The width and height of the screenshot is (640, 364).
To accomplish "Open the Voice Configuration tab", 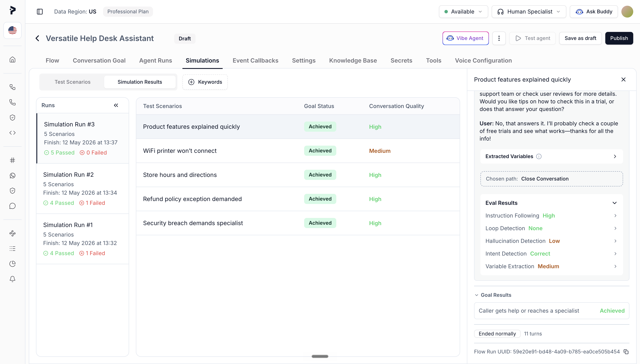I will pos(483,60).
